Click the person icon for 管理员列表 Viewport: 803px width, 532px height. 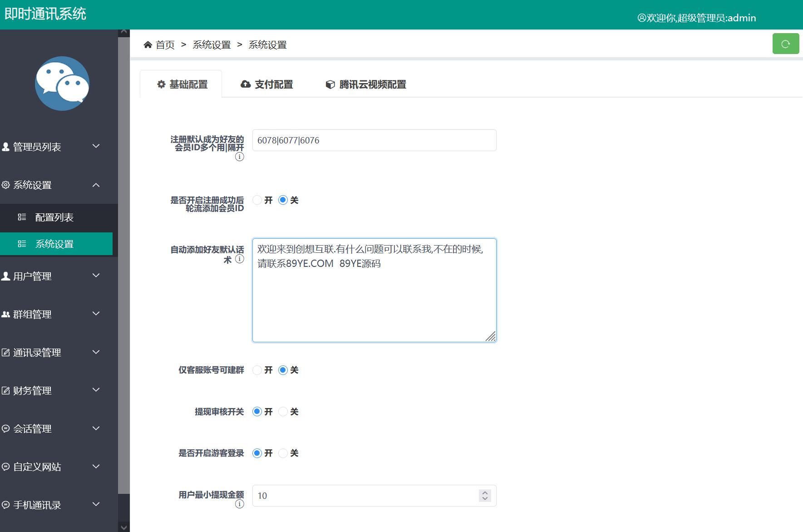coord(5,147)
